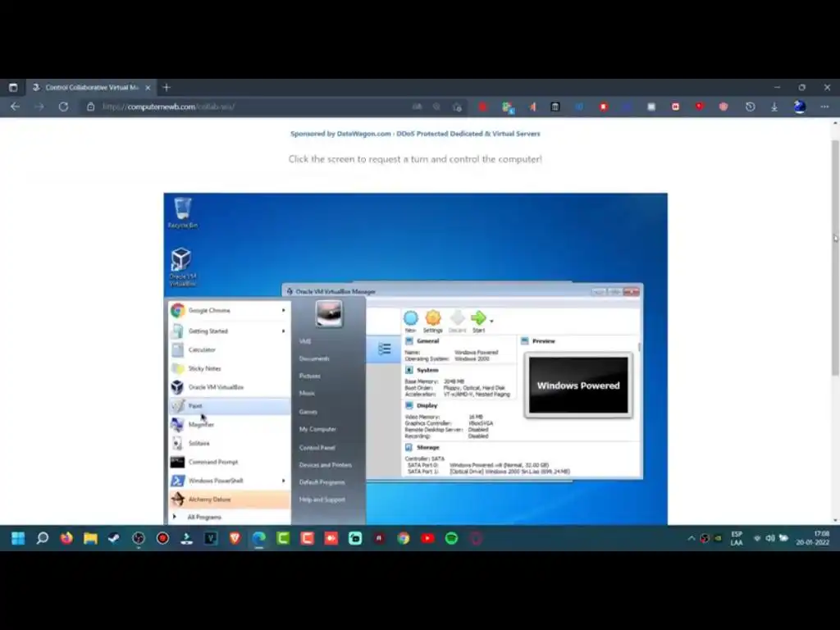Open the Windows 11 Start button on taskbar
Image resolution: width=840 pixels, height=630 pixels.
(18, 538)
